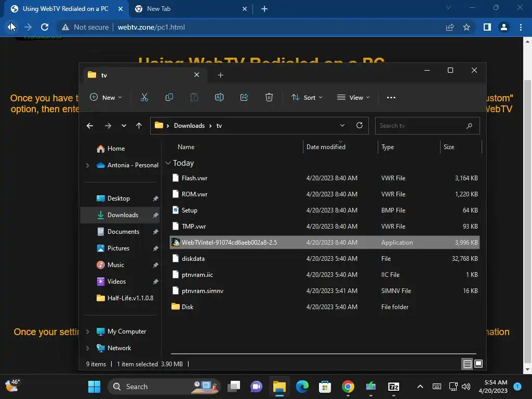Show hidden system tray icons
Viewport: 532px width, 399px height.
(x=420, y=387)
